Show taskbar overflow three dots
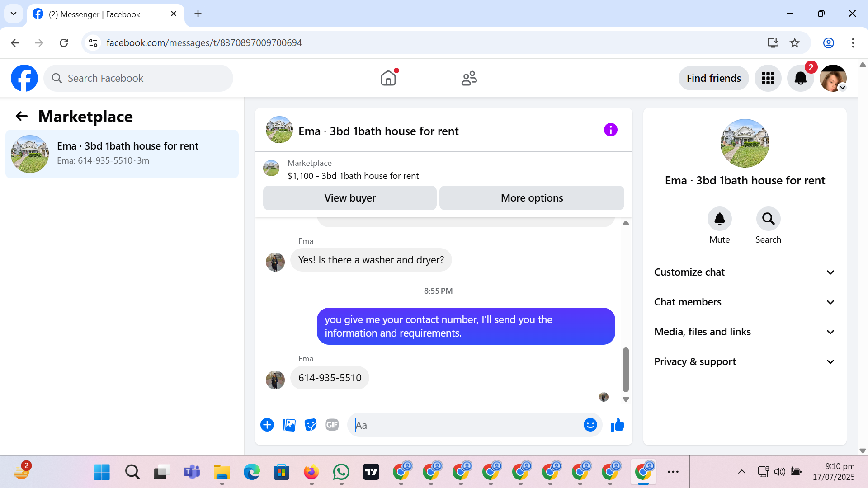The height and width of the screenshot is (488, 868). coord(673,472)
